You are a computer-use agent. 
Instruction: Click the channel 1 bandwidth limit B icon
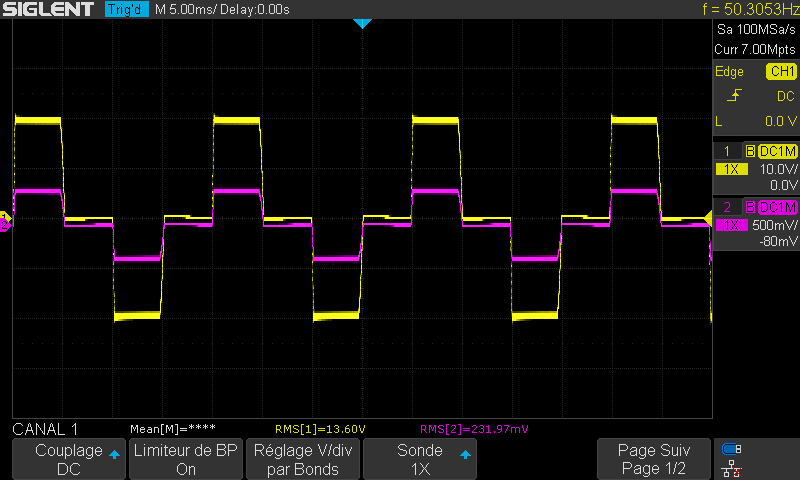750,151
